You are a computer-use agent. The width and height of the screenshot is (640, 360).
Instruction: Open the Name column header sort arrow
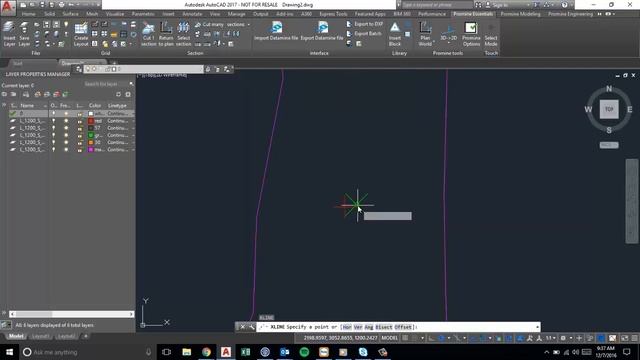44,106
